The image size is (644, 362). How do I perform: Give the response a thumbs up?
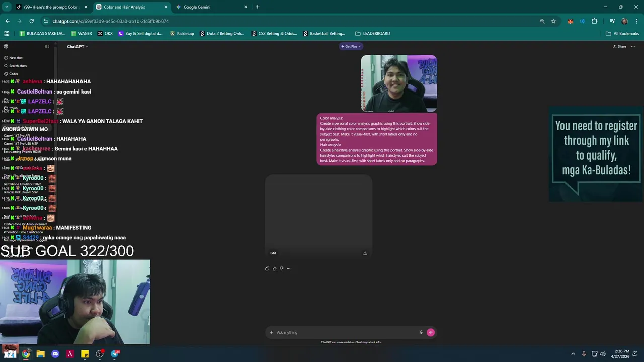274,268
